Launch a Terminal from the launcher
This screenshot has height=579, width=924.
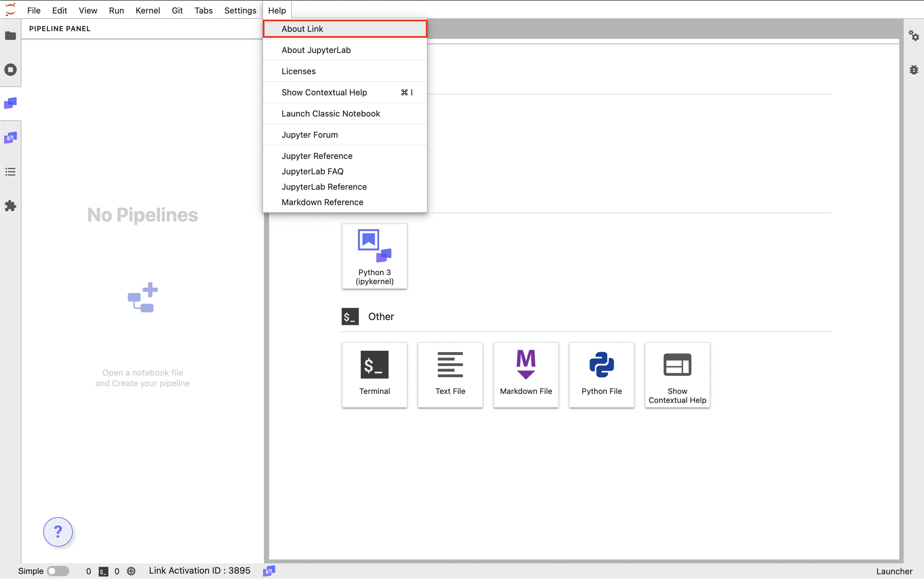pos(374,374)
